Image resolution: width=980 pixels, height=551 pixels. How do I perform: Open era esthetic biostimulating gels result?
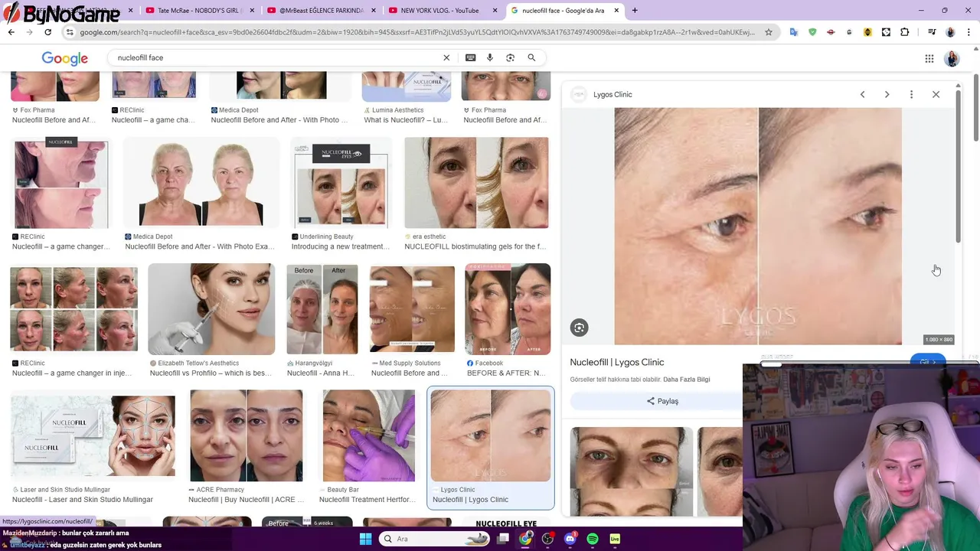[476, 183]
